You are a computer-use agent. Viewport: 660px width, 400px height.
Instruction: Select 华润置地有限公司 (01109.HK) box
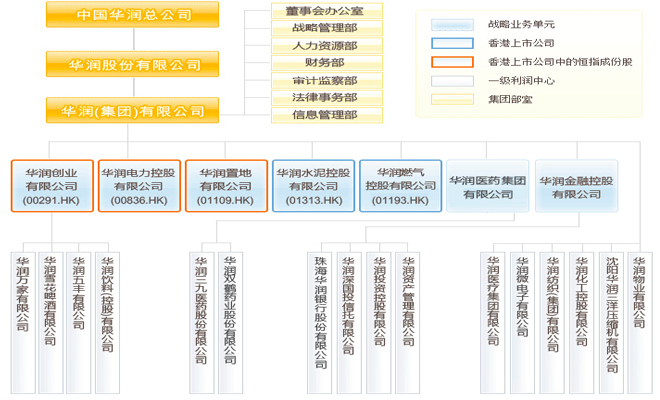[226, 186]
